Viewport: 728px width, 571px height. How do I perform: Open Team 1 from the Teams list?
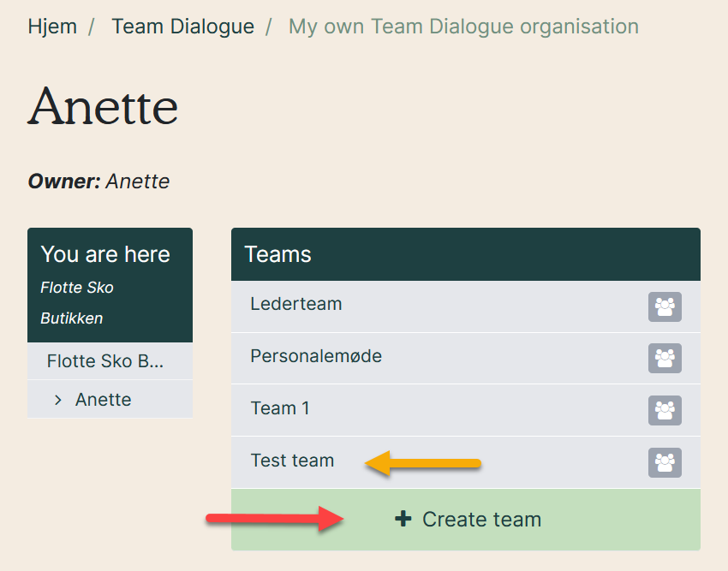pyautogui.click(x=280, y=409)
